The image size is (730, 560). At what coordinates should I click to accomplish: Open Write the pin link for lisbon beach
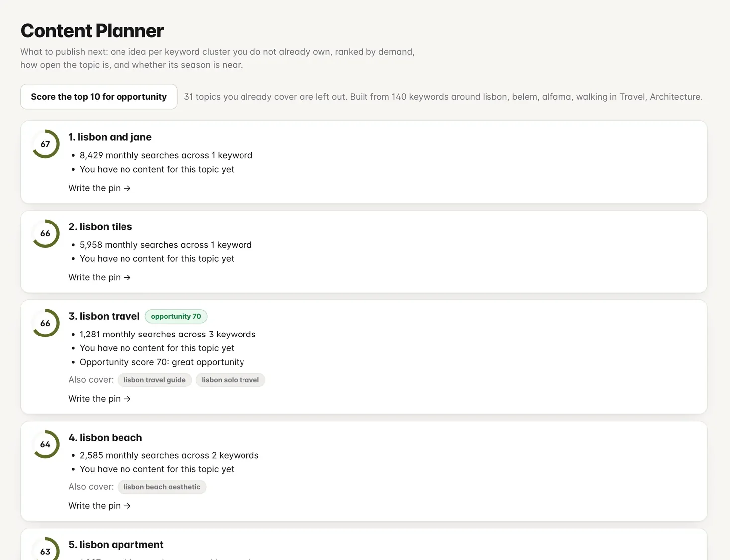pyautogui.click(x=100, y=506)
